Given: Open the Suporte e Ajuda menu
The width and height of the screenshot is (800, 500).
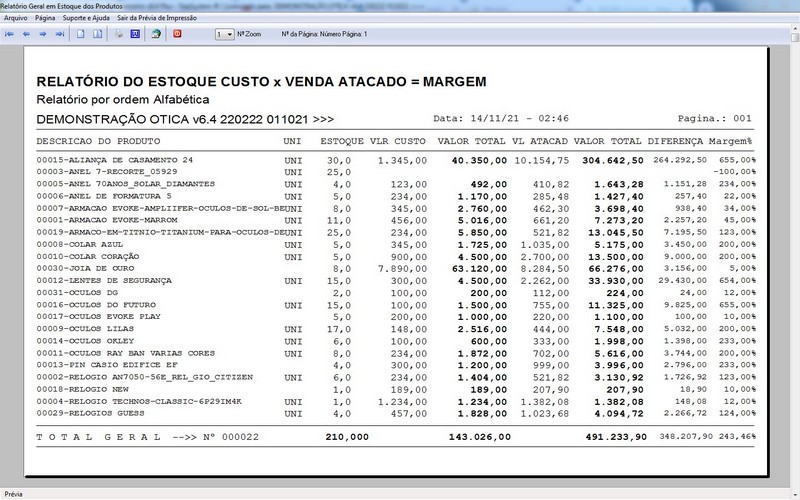Looking at the screenshot, I should (x=86, y=18).
